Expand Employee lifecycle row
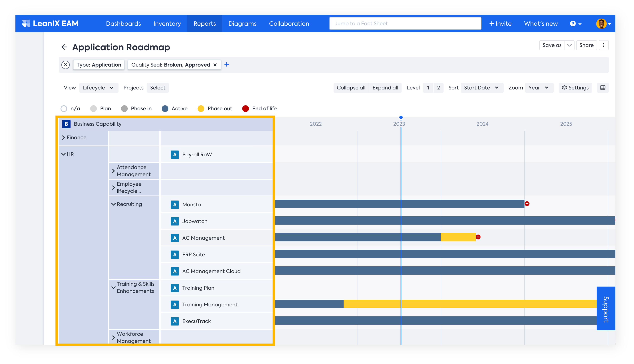634x364 pixels. [x=113, y=187]
